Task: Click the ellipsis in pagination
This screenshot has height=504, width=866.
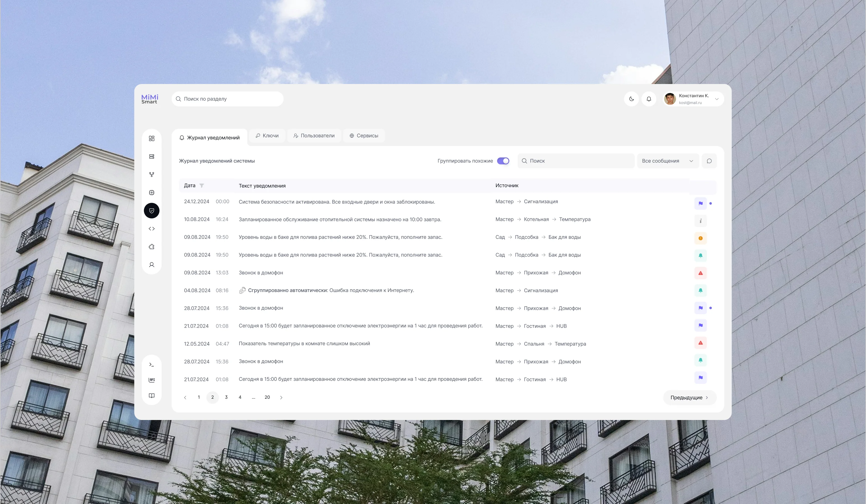Action: (254, 398)
